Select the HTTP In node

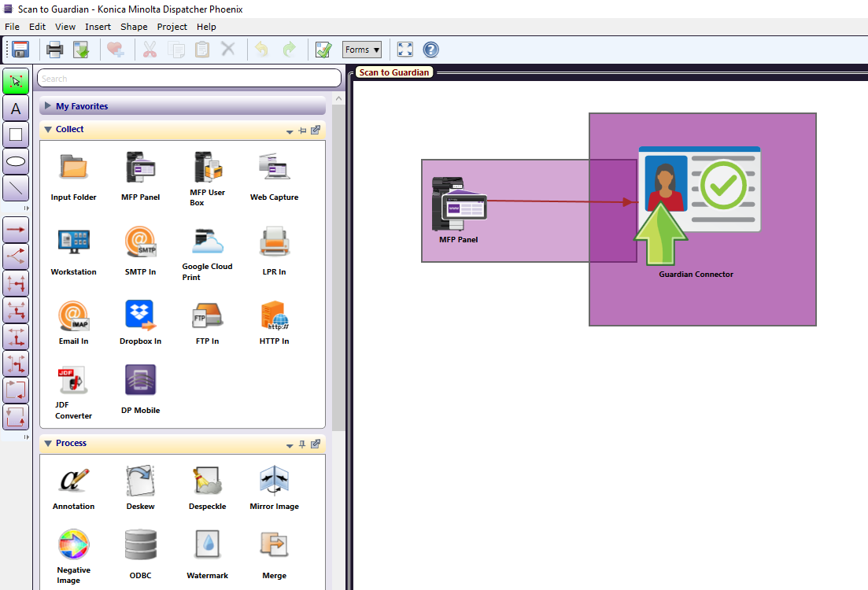[274, 323]
